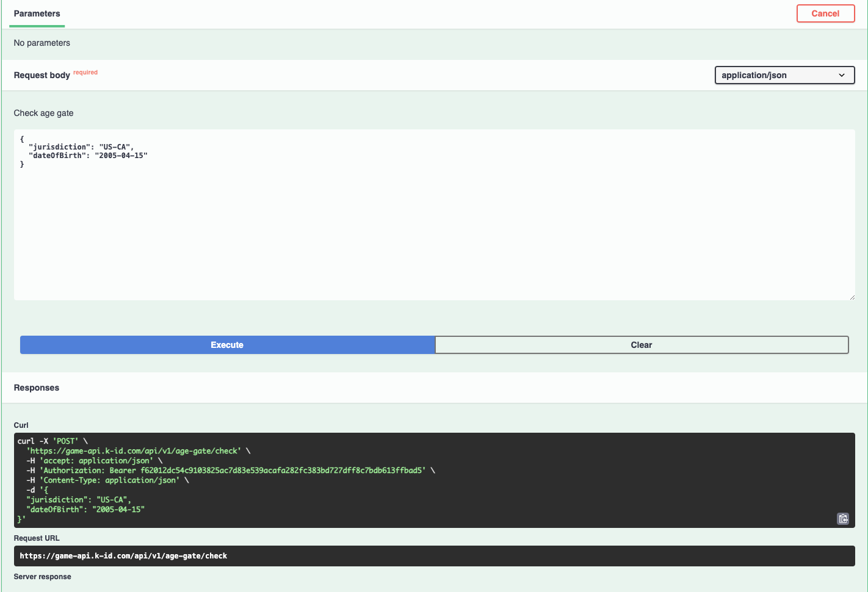This screenshot has width=868, height=592.
Task: Copy the curl command to clipboard
Action: click(x=842, y=519)
